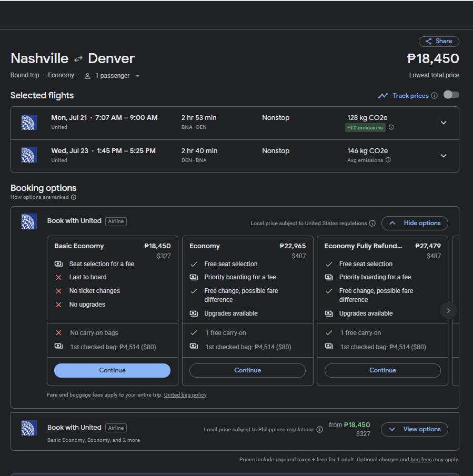The image size is (473, 476).
Task: Click the passenger person icon
Action: tap(87, 76)
